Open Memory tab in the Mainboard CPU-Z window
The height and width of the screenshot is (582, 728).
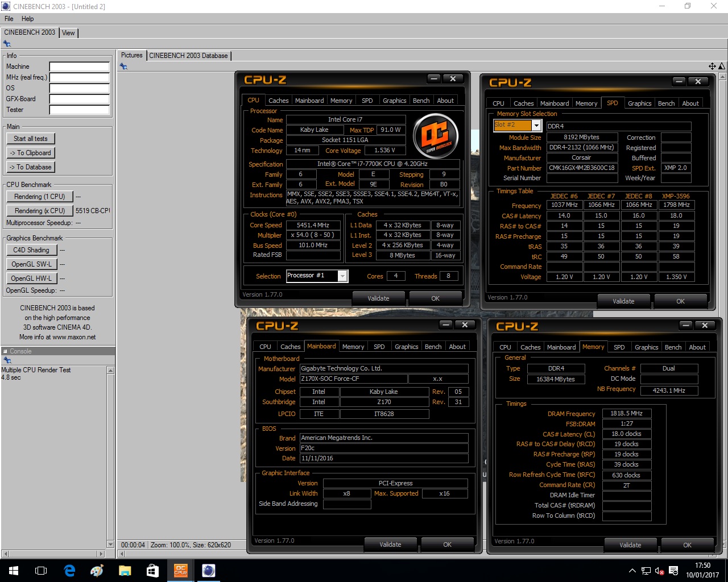click(x=353, y=347)
